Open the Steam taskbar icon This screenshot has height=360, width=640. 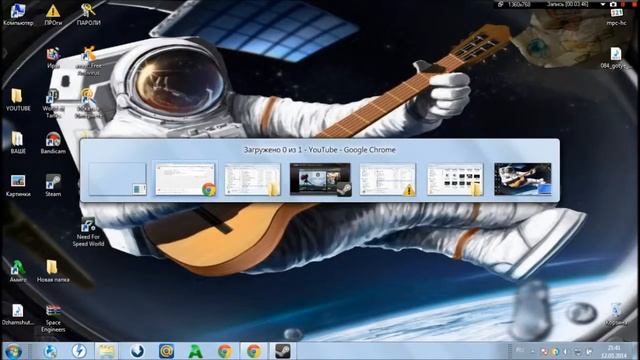(282, 351)
